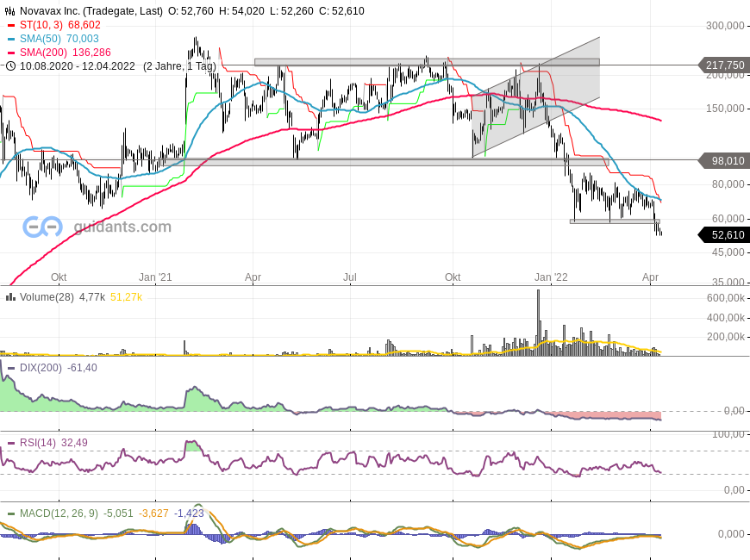Image resolution: width=750 pixels, height=560 pixels.
Task: Click the blue SMA(50) legend marker
Action: point(11,39)
